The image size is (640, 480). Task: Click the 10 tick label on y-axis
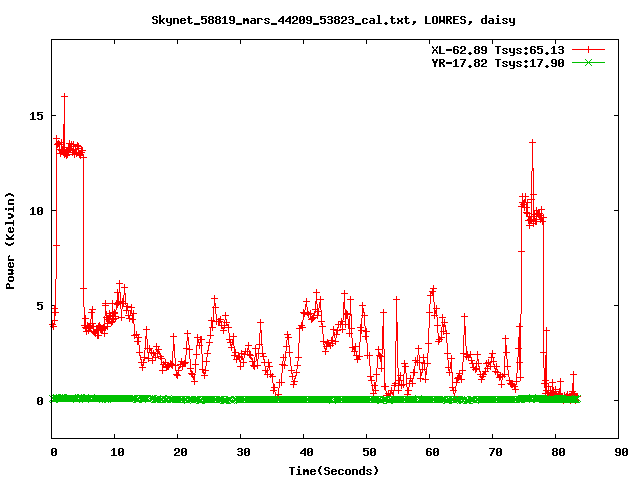37,211
